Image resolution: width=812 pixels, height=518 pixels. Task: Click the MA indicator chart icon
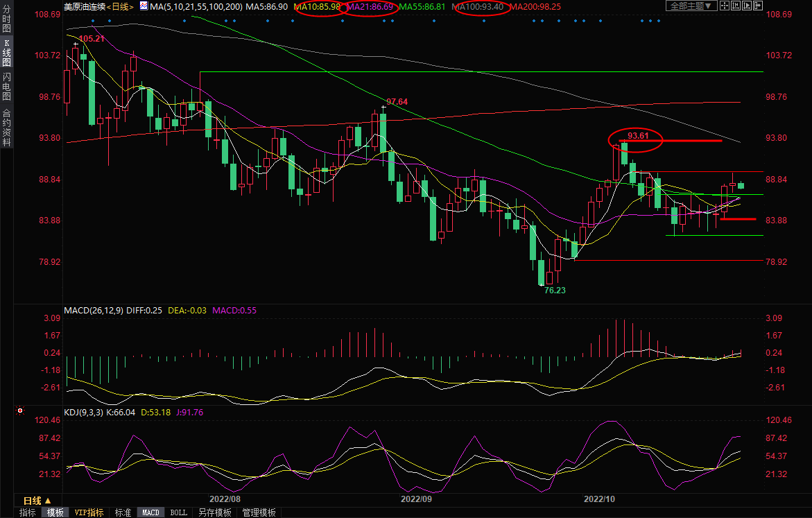coord(144,6)
